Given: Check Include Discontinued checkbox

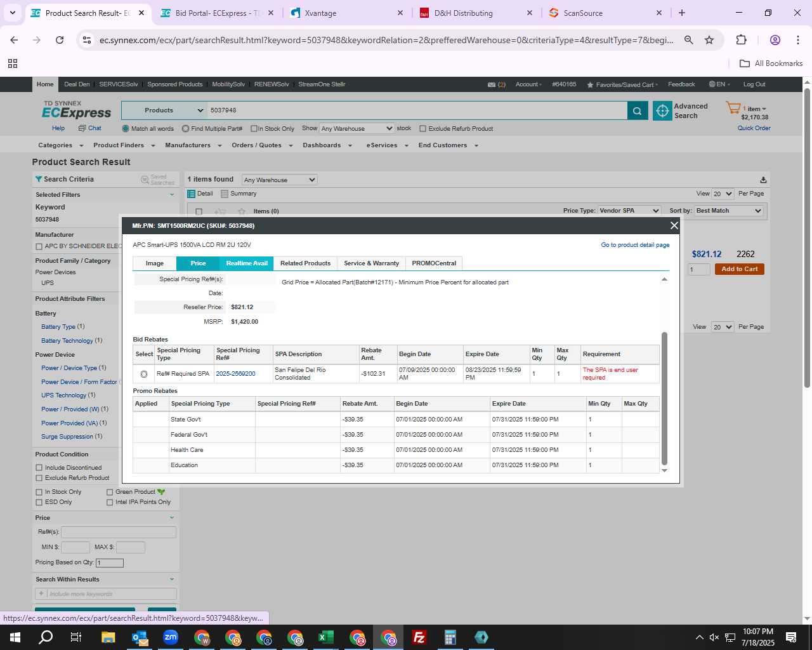Looking at the screenshot, I should tap(39, 468).
